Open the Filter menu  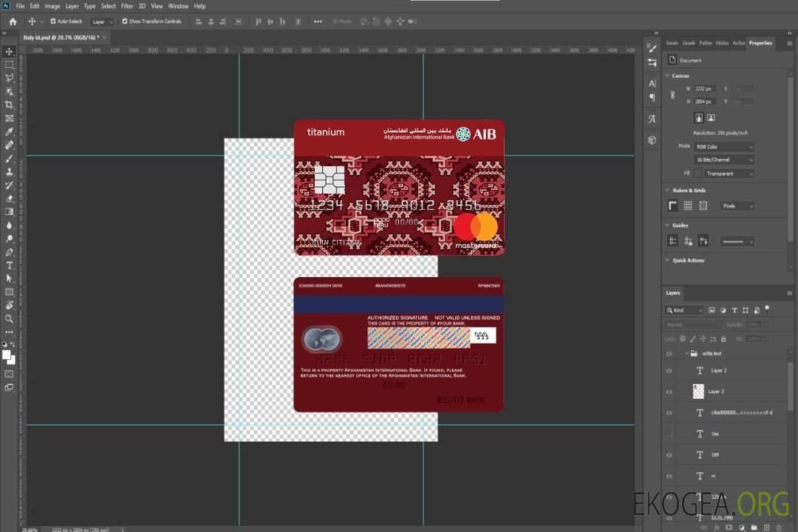127,6
